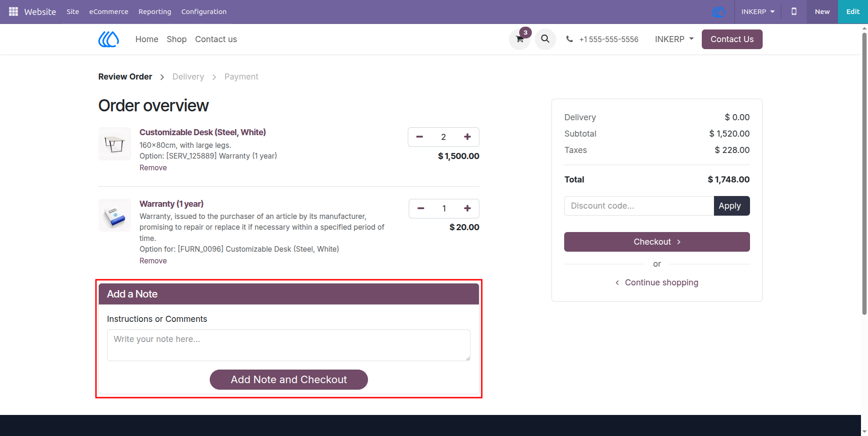Click the phone icon beside the number
The width and height of the screenshot is (868, 436).
tap(569, 39)
